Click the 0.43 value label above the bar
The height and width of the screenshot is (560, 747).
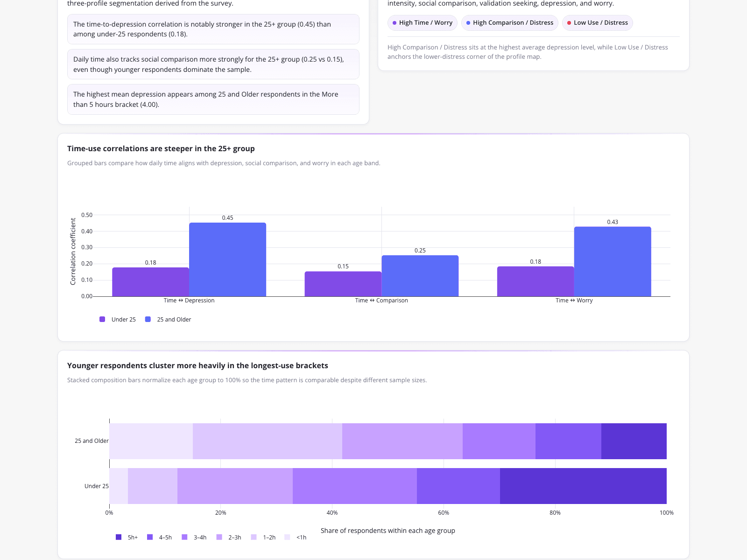click(613, 222)
